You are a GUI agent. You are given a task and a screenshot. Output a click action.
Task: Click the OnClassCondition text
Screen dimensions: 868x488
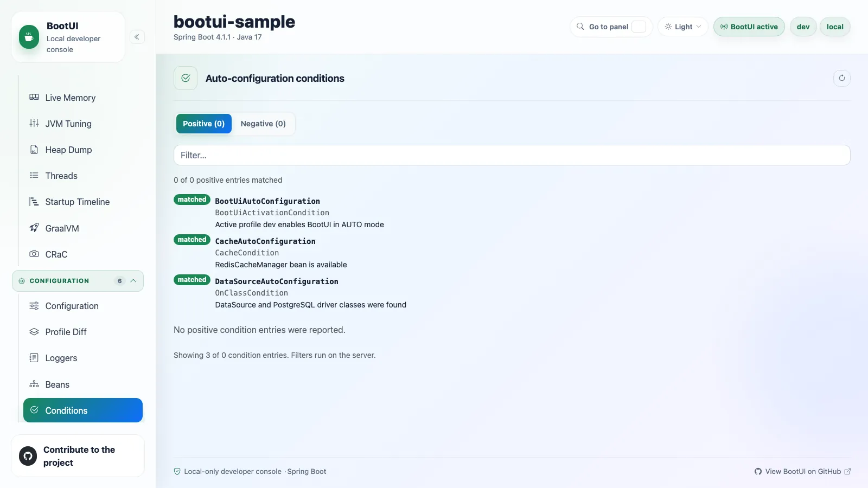tap(252, 293)
